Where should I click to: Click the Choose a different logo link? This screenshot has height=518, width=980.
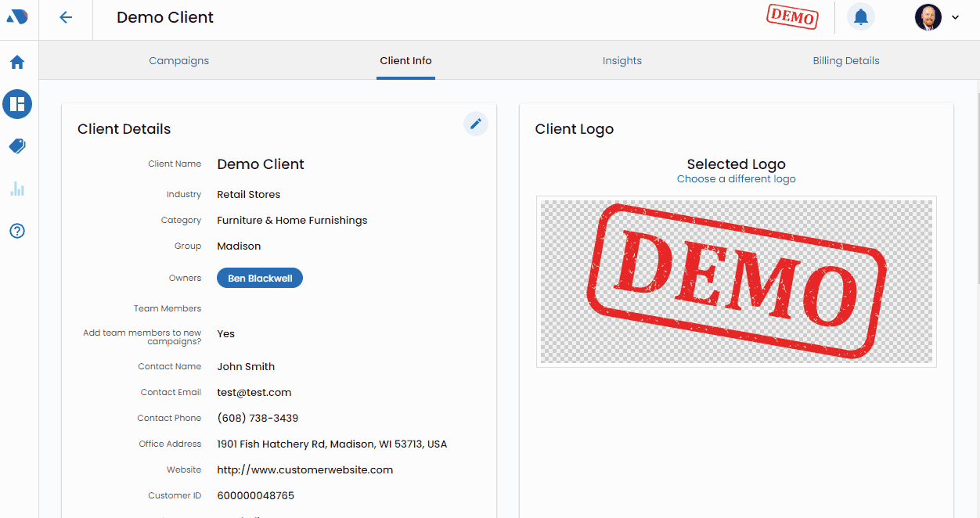(x=736, y=179)
